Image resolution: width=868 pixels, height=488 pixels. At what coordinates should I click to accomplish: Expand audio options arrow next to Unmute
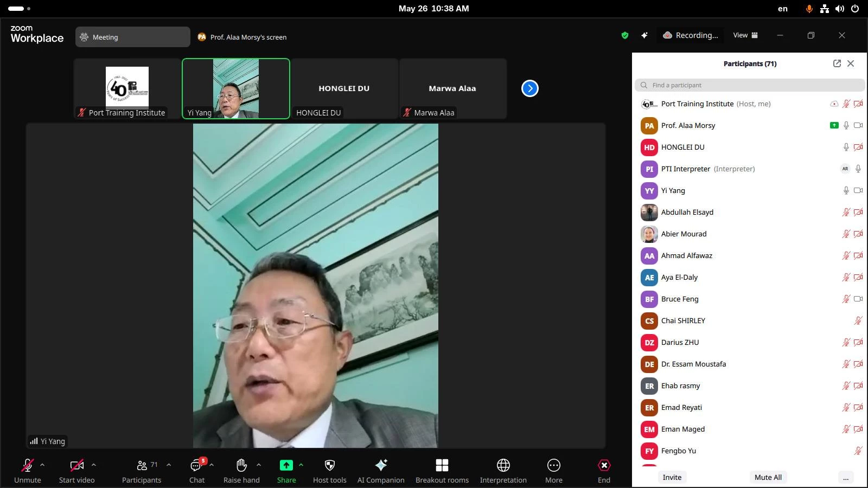pyautogui.click(x=42, y=465)
